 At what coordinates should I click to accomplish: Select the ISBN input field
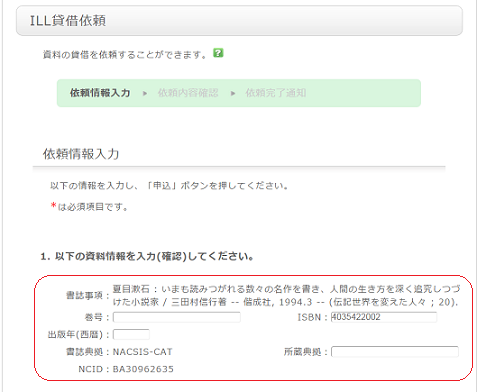click(x=383, y=317)
